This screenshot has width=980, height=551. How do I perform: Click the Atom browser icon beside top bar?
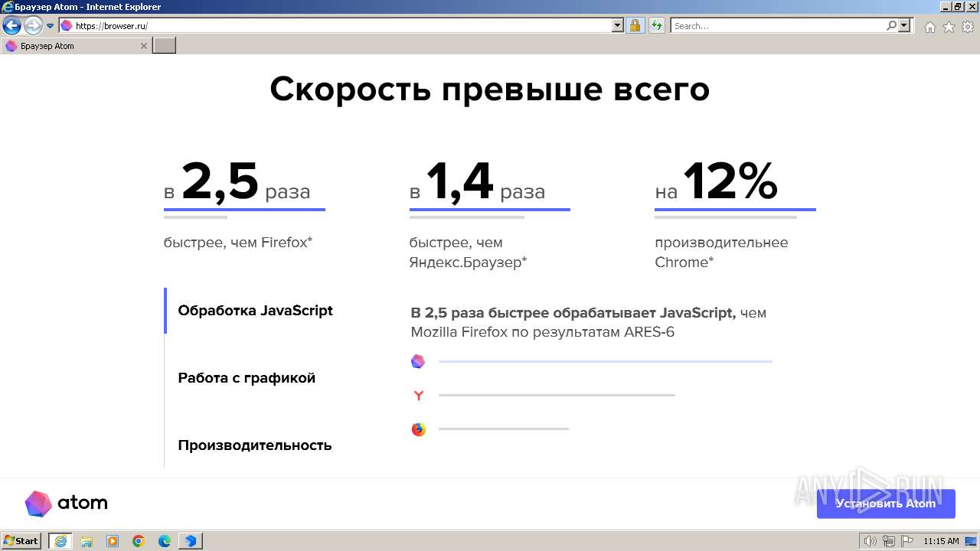click(x=418, y=361)
